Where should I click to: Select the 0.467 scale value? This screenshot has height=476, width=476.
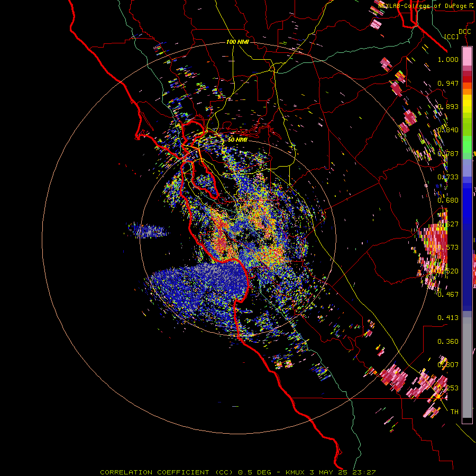pyautogui.click(x=448, y=294)
